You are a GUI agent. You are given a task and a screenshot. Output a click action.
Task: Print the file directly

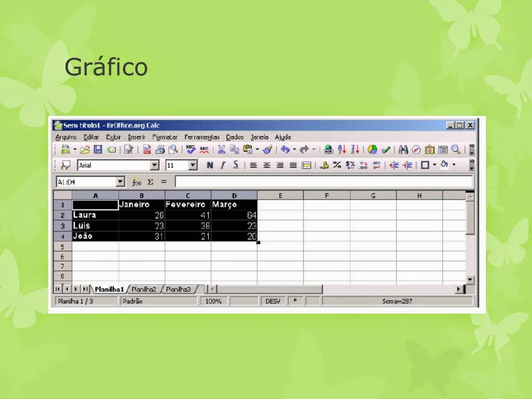point(160,150)
